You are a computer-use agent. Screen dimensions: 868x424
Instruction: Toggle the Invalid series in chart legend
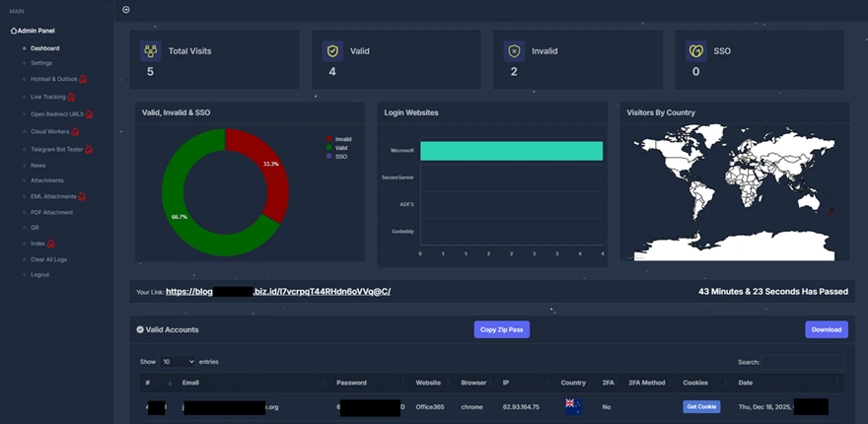click(x=341, y=140)
